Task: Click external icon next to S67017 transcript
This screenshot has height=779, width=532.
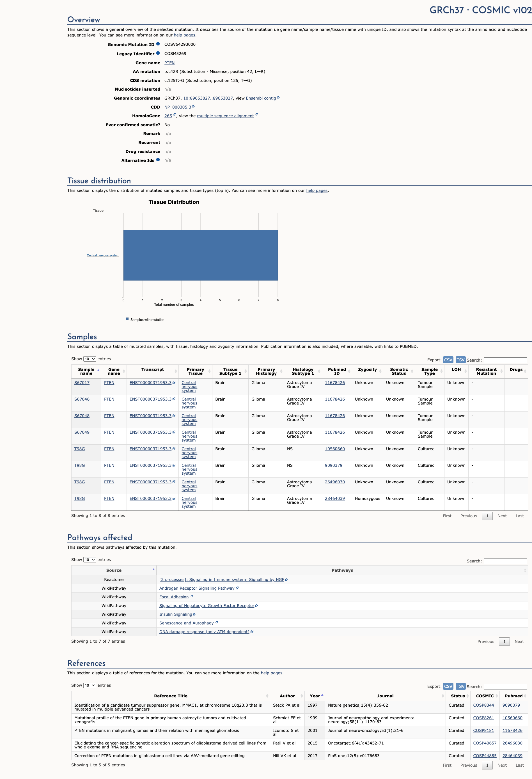Action: 174,382
